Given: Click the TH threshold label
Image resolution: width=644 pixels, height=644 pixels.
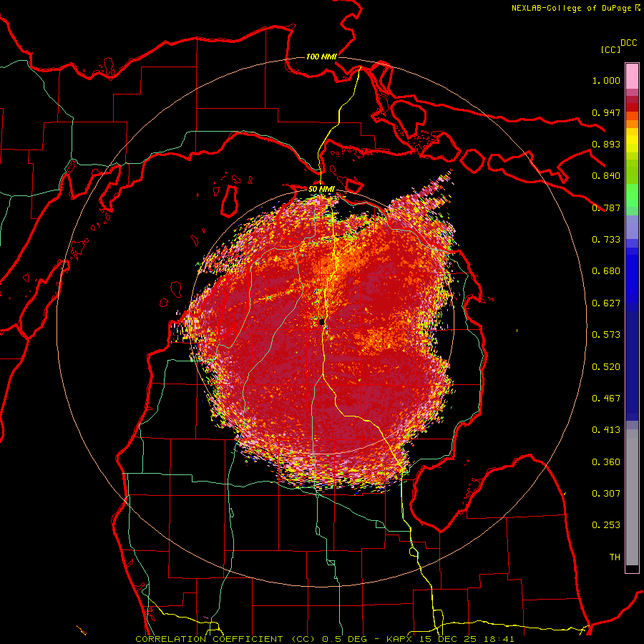Looking at the screenshot, I should pos(615,557).
